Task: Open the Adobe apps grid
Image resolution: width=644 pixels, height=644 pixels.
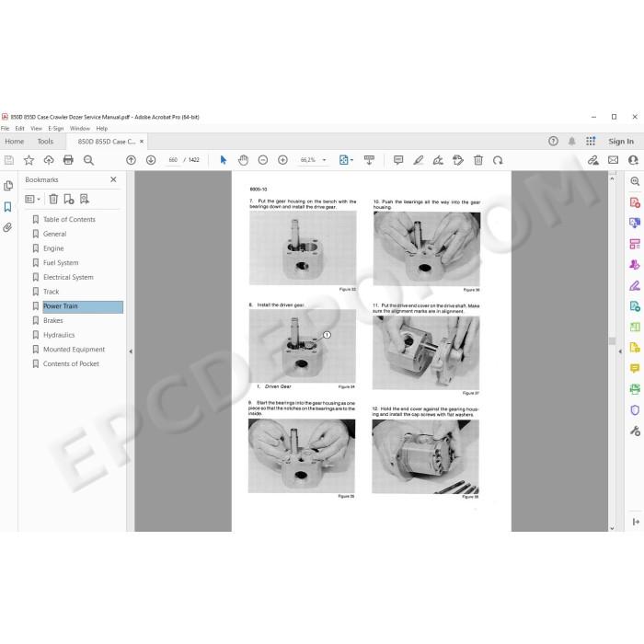Action: [591, 142]
